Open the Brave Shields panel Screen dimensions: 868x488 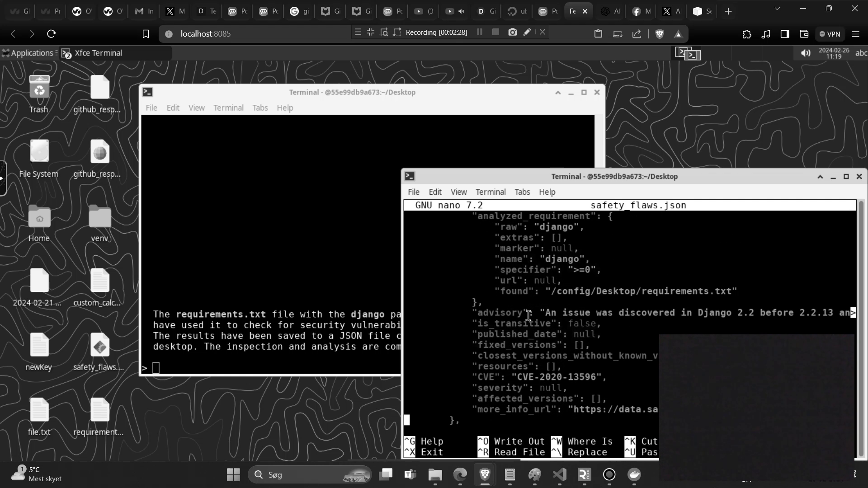[660, 33]
